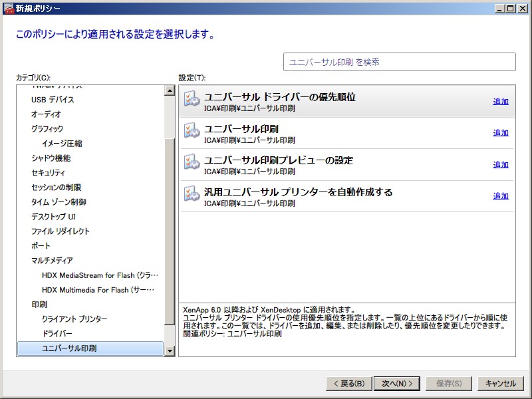Click the icon beside ユニバーサル印刷プレビューの設定

click(x=192, y=164)
